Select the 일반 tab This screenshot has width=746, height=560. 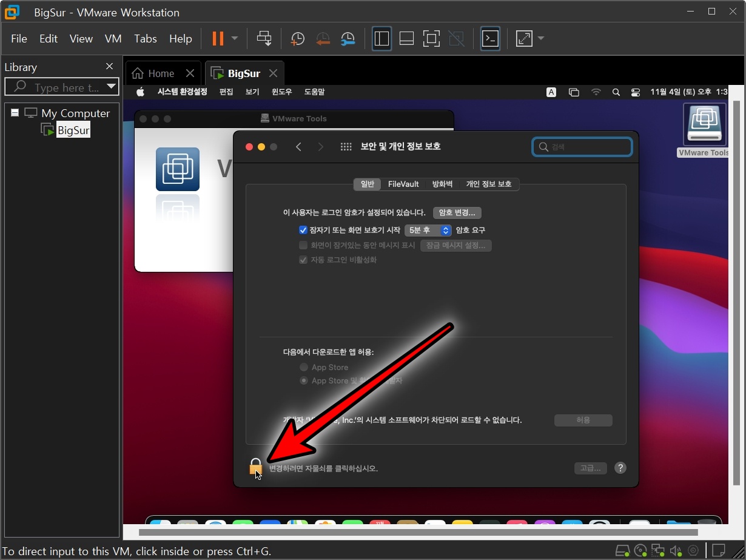coord(368,184)
